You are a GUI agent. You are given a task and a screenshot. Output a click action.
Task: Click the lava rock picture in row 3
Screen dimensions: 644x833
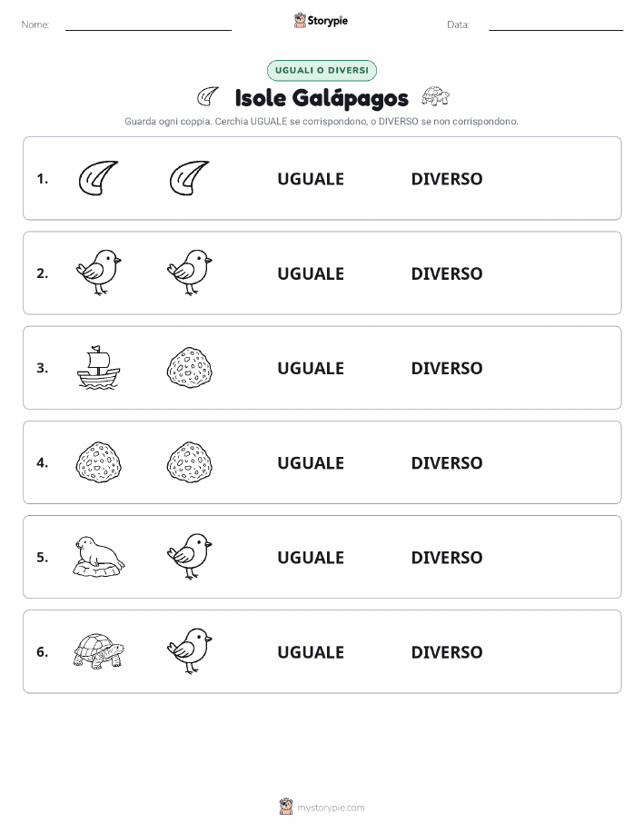190,368
